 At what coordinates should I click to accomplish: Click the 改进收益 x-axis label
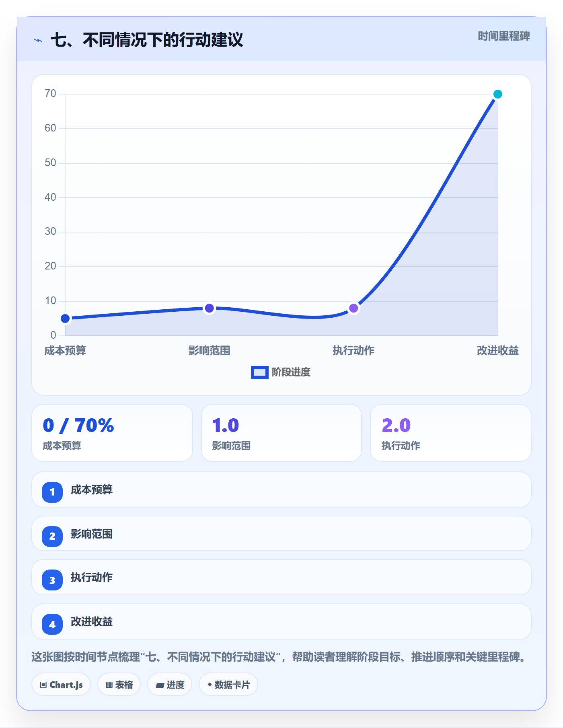pos(497,351)
